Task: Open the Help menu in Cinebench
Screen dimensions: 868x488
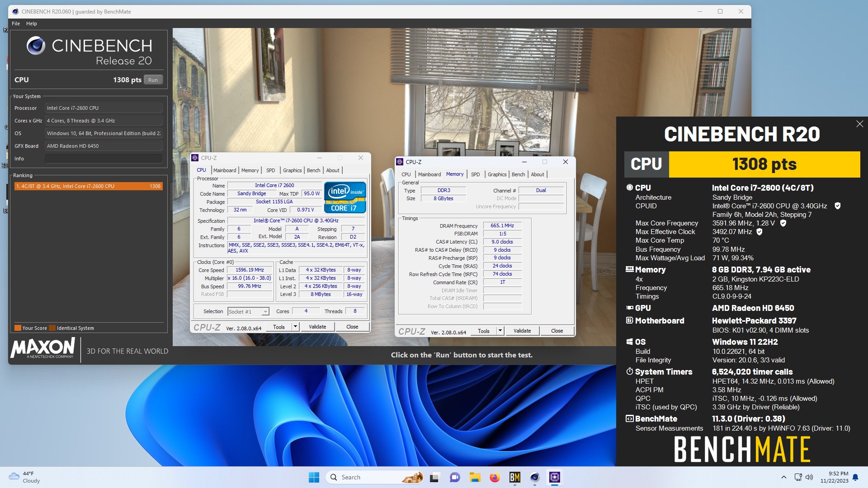Action: (32, 23)
